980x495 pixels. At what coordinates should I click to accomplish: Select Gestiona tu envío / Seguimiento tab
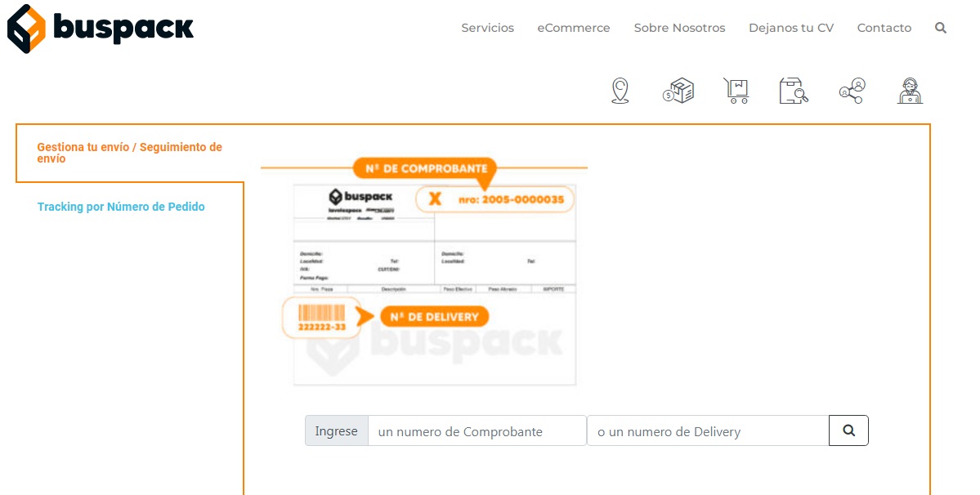tap(129, 153)
